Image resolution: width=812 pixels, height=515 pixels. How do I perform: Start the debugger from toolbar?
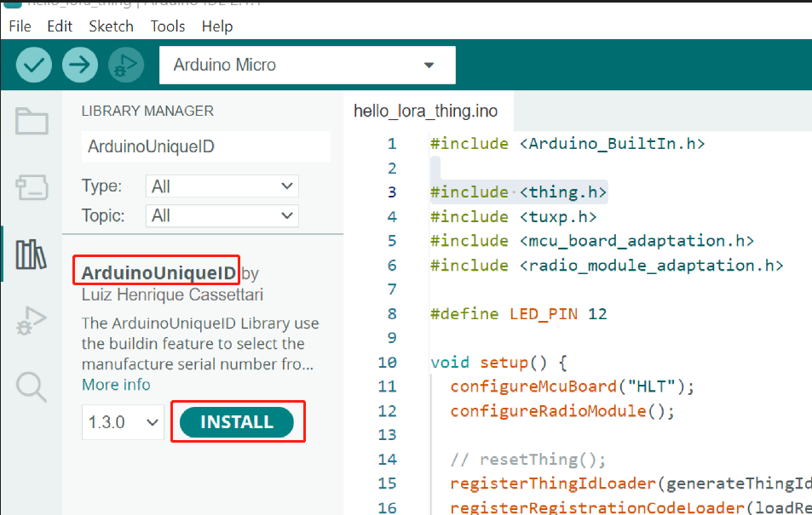coord(126,65)
